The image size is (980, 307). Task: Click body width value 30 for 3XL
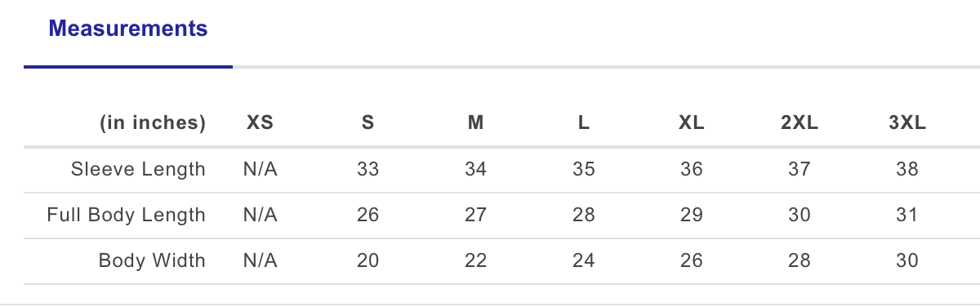(907, 261)
